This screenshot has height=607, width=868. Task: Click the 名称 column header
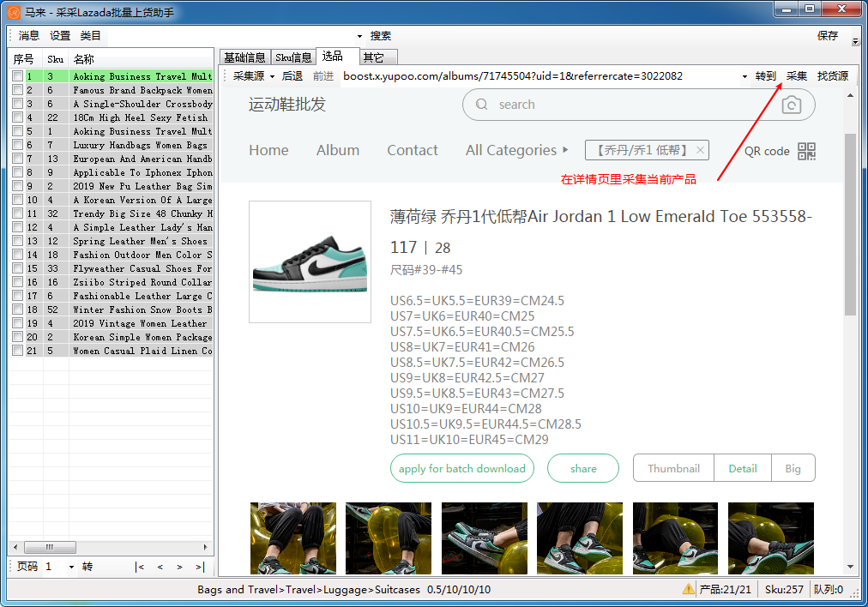coord(142,59)
